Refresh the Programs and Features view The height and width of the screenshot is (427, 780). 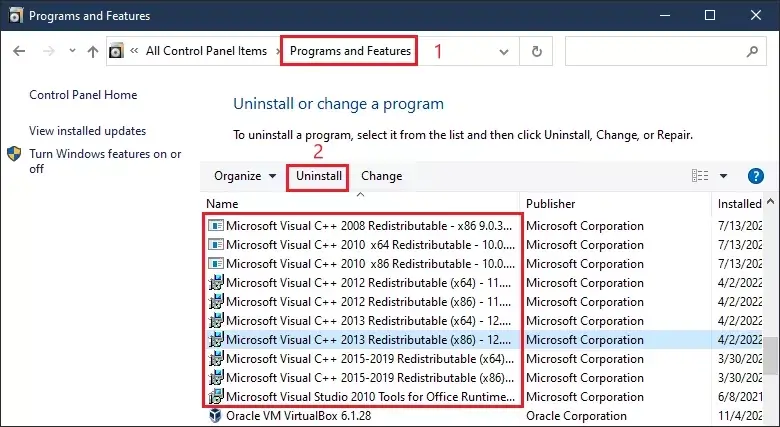pyautogui.click(x=536, y=51)
